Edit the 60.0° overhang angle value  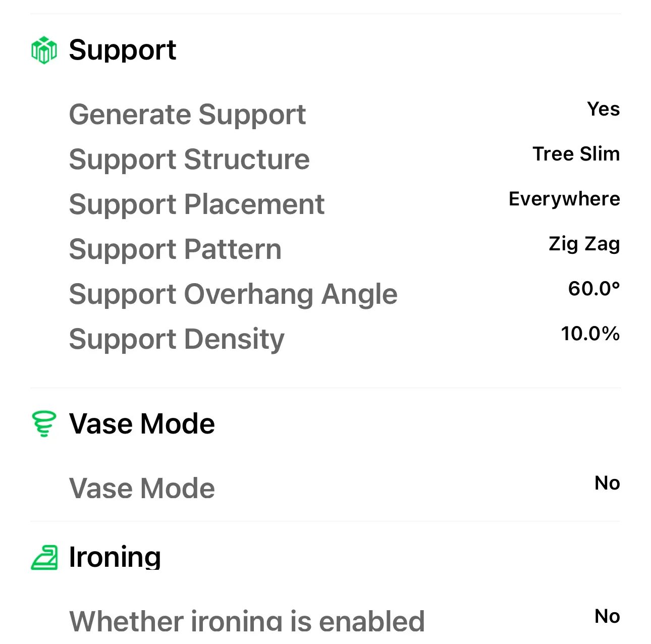point(594,289)
